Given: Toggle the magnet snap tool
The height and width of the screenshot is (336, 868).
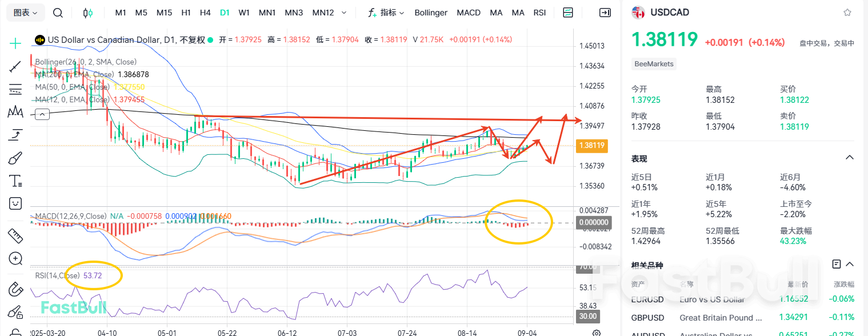Looking at the screenshot, I should pos(15,289).
